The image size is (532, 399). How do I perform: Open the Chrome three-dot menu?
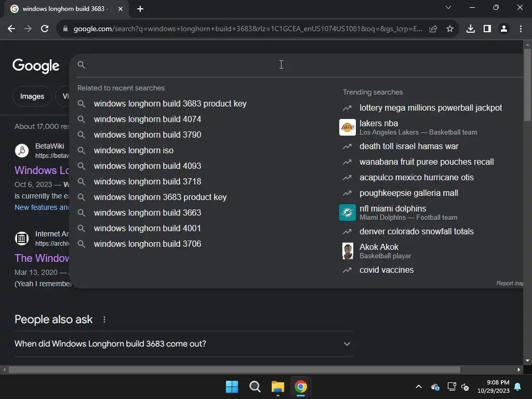(521, 29)
